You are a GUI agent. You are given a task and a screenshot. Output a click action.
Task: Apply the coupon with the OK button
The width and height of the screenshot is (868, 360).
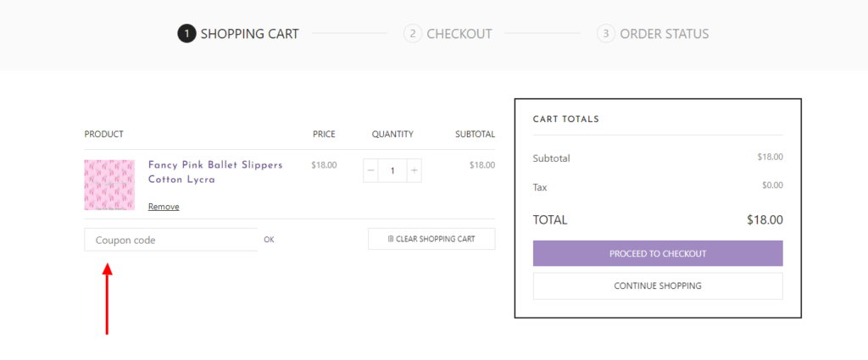(269, 240)
